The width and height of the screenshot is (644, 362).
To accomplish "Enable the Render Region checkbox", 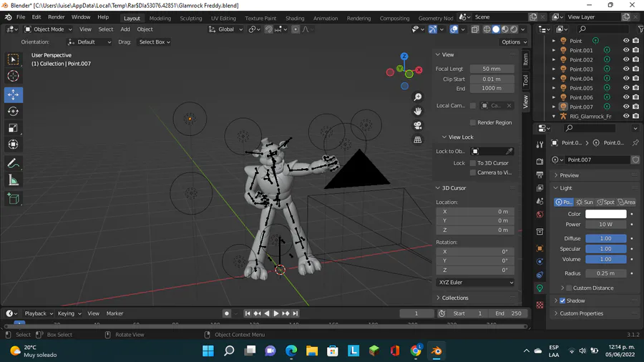I will [x=473, y=122].
